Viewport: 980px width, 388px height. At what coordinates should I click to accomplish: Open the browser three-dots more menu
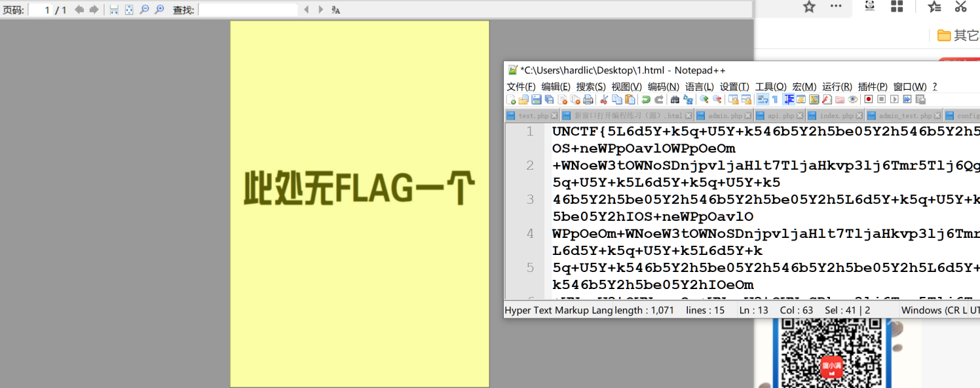click(x=836, y=7)
